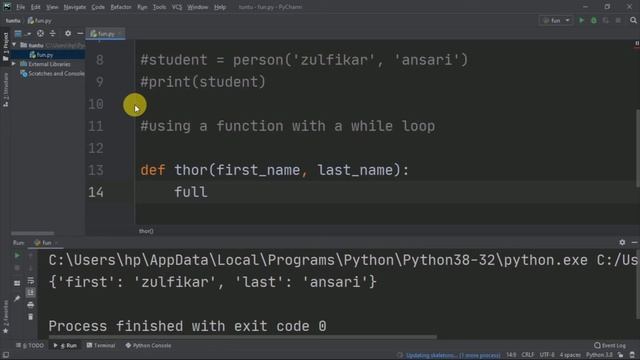Click Restore Layout icon in Run panel
640x360 pixels.
(17, 283)
